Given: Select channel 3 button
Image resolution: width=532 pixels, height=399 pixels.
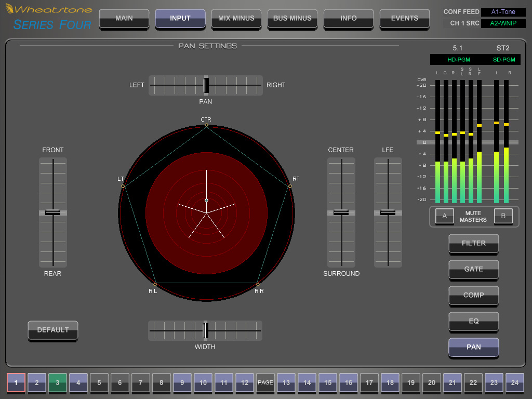Looking at the screenshot, I should (57, 383).
